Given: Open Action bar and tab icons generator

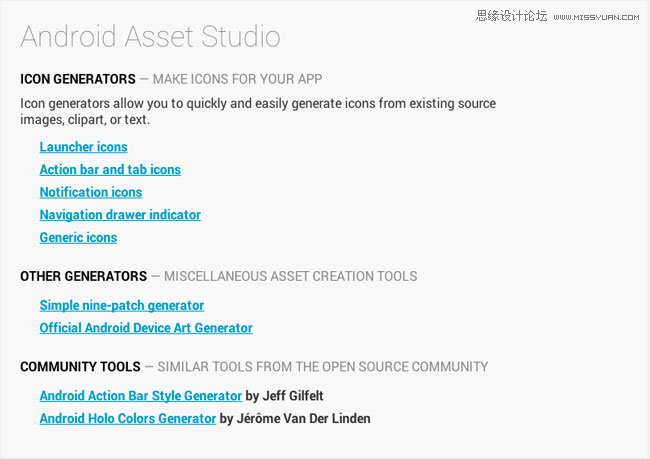Looking at the screenshot, I should (x=110, y=170).
